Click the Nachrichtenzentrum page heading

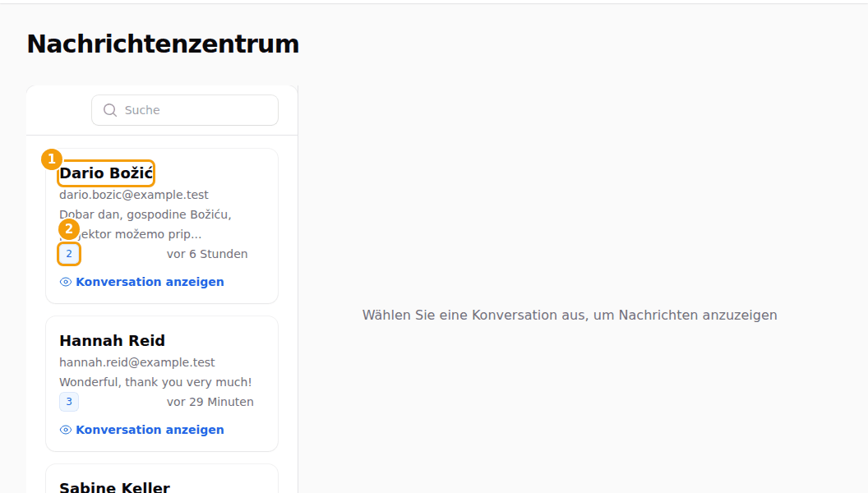coord(163,44)
